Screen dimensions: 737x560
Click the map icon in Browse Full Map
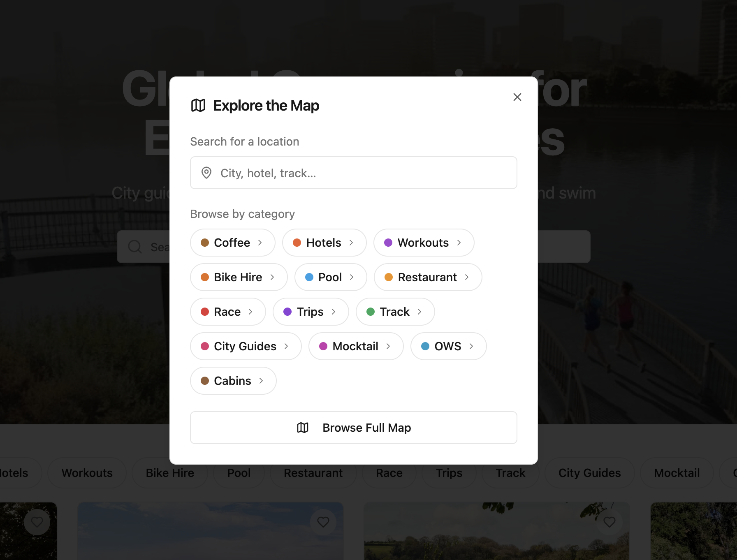(303, 428)
